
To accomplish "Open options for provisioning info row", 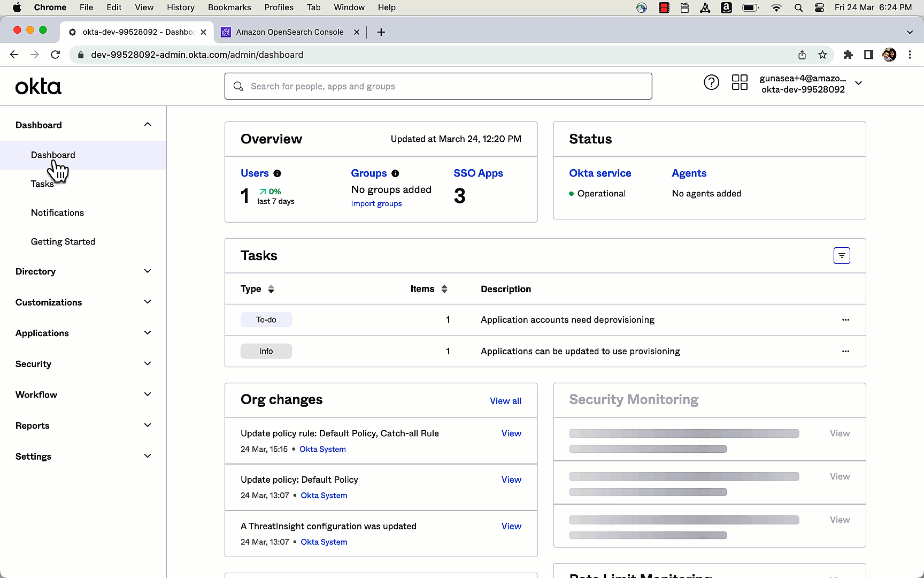I will (845, 352).
